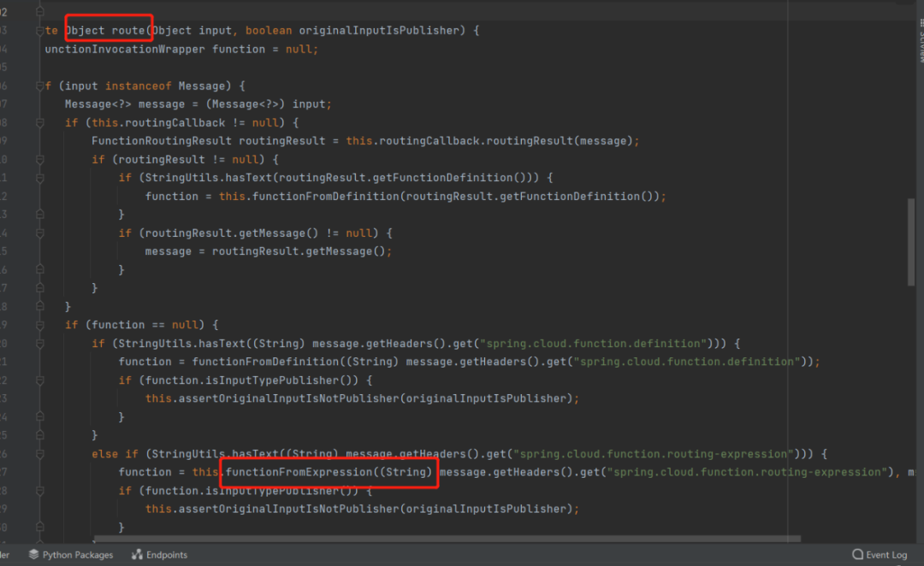Click 'routingCallback.routingResult(message)' call

click(x=506, y=141)
